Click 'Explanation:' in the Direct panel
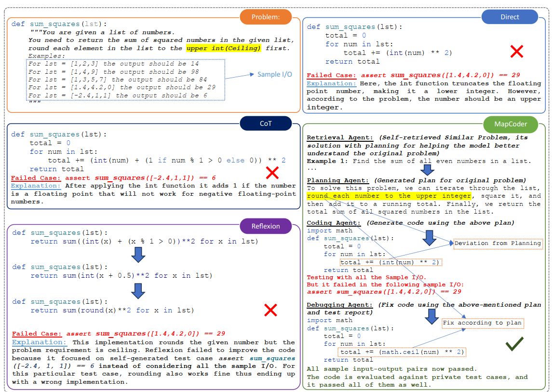 coord(331,83)
